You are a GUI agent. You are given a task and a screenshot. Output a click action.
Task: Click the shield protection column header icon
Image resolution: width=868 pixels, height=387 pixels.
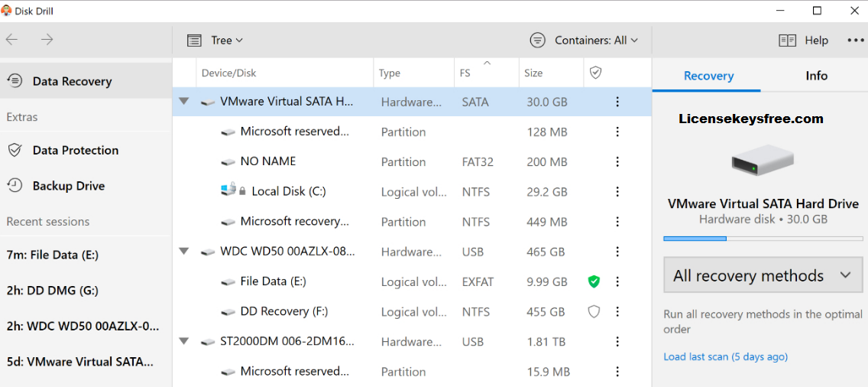[x=595, y=73]
